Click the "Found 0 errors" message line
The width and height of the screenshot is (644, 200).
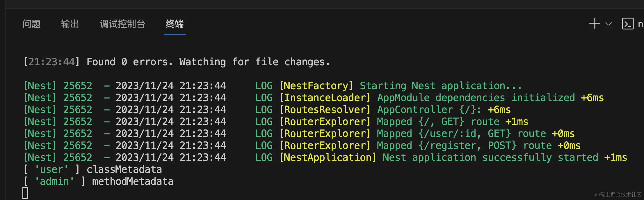(208, 62)
